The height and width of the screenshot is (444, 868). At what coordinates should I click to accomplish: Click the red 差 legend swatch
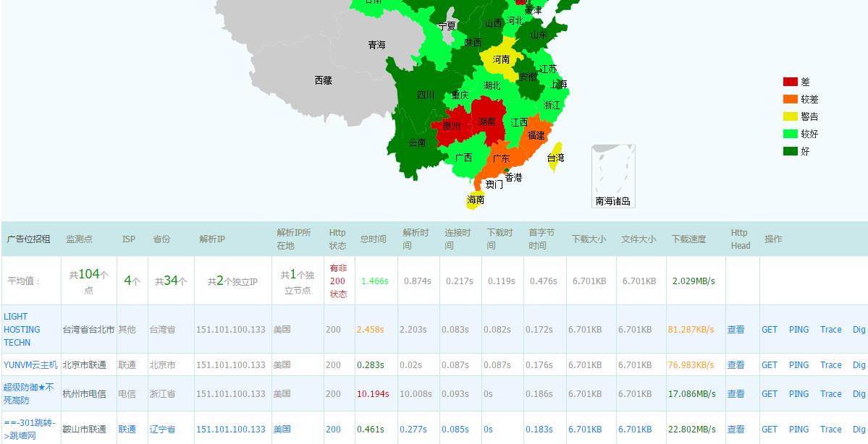click(x=790, y=82)
